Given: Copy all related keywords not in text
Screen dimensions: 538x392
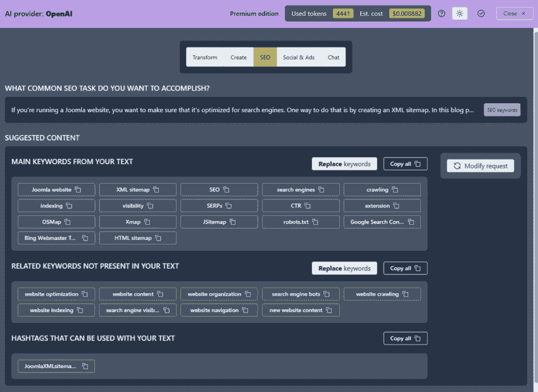Looking at the screenshot, I should coord(405,268).
